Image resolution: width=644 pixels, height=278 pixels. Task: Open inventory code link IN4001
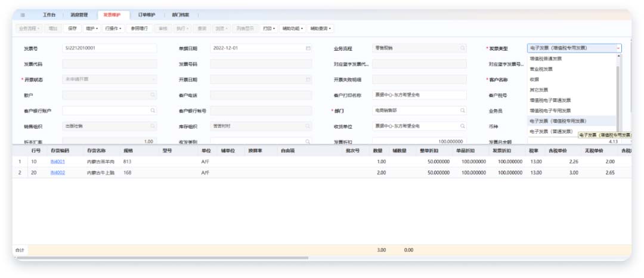point(57,162)
